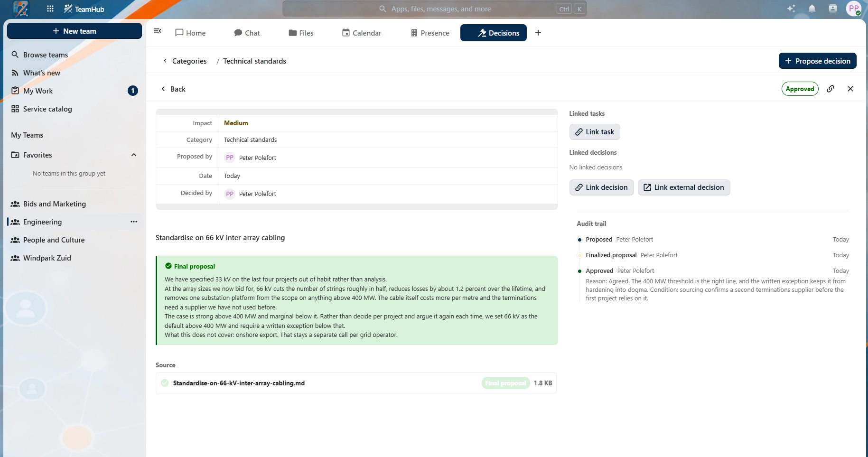Image resolution: width=868 pixels, height=457 pixels.
Task: Open the contacts icon in top bar
Action: point(833,9)
